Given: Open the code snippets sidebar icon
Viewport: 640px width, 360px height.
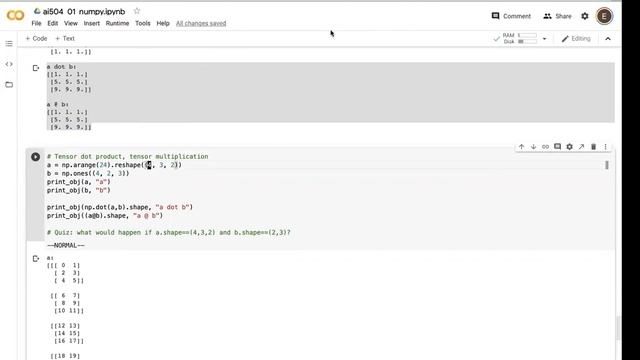Looking at the screenshot, I should click(x=9, y=64).
